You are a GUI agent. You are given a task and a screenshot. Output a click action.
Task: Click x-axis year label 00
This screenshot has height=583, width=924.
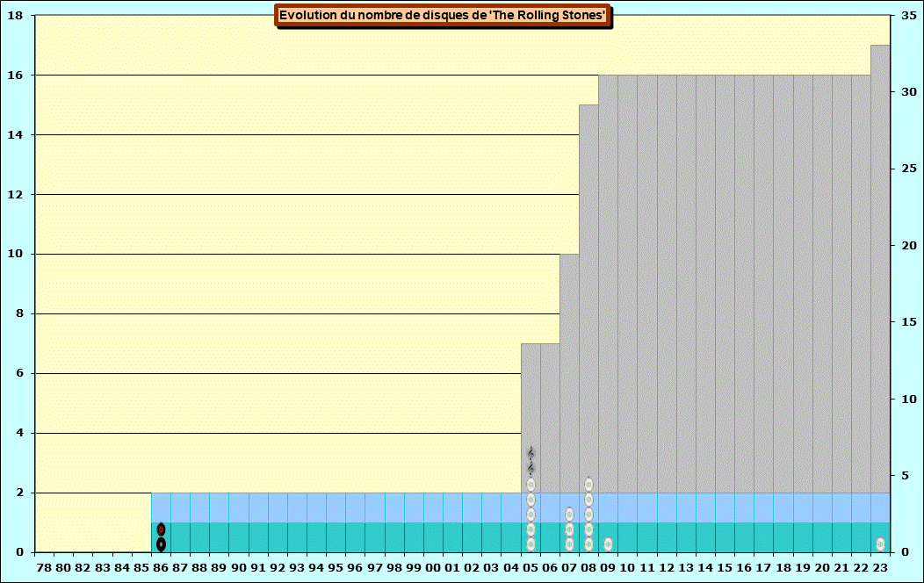[433, 568]
